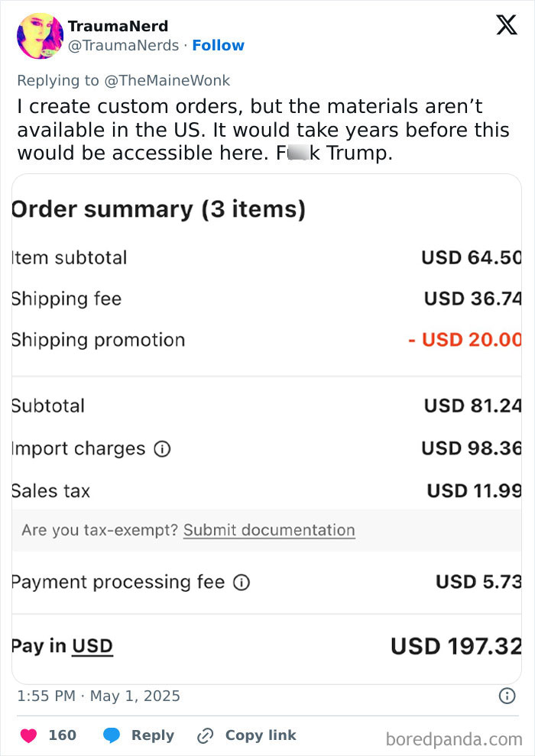
Task: Open the Submit documentation link
Action: coord(269,530)
